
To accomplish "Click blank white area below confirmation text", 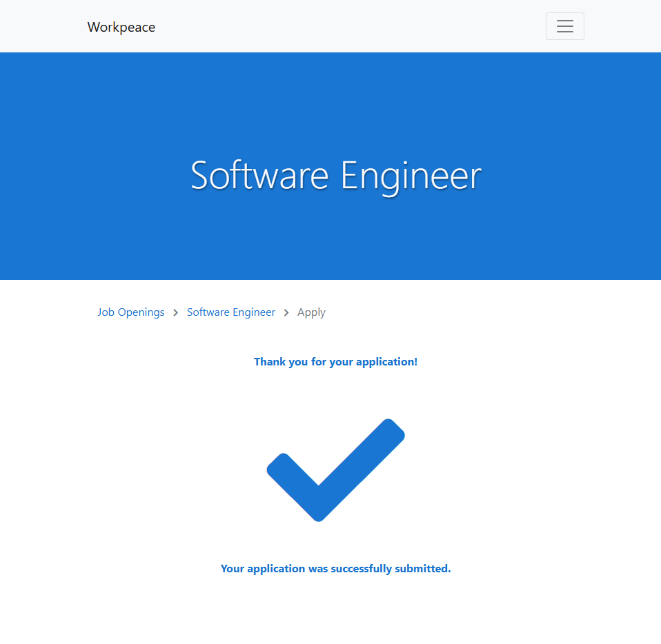I will point(335,614).
